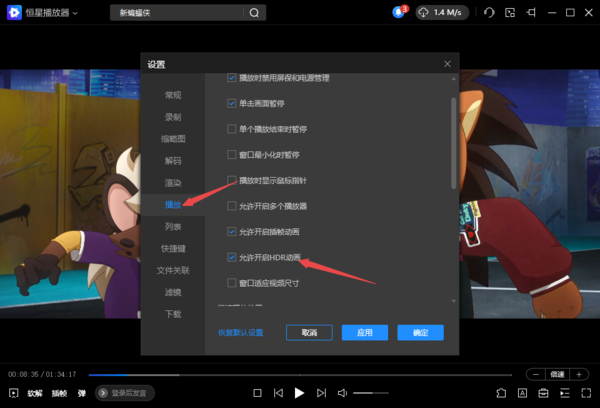Close the 设置 dialog with the X
Screen dimensions: 600x408
pos(447,64)
